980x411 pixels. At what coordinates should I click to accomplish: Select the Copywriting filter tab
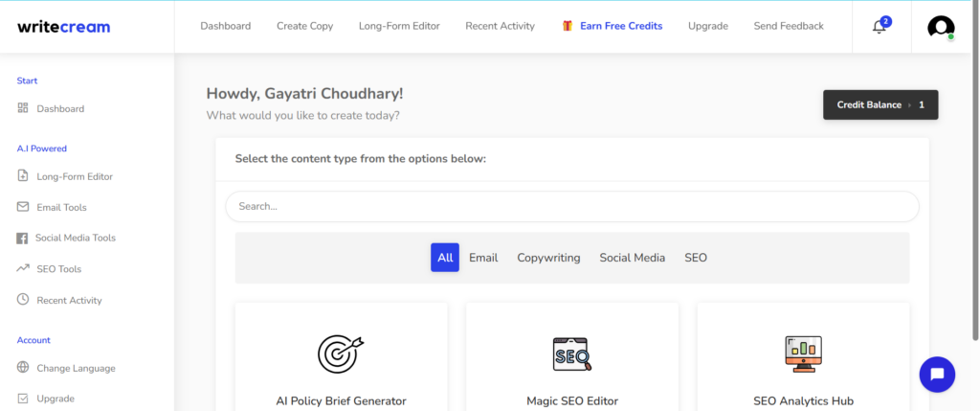pyautogui.click(x=548, y=258)
